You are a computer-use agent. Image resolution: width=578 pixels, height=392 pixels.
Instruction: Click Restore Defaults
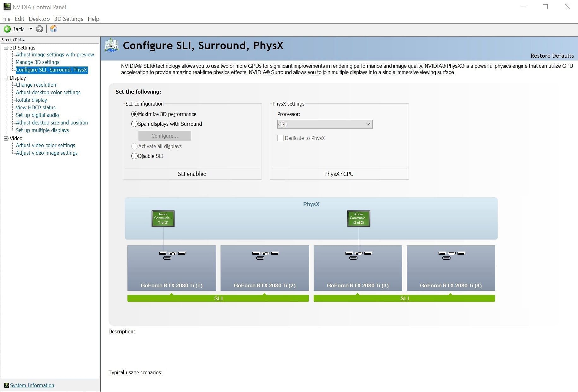pos(552,56)
